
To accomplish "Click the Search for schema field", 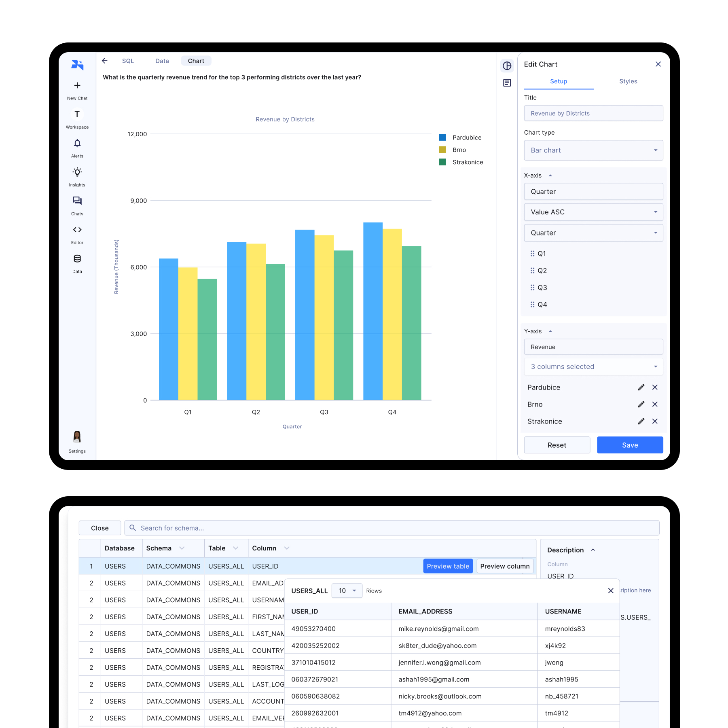I will [x=392, y=528].
